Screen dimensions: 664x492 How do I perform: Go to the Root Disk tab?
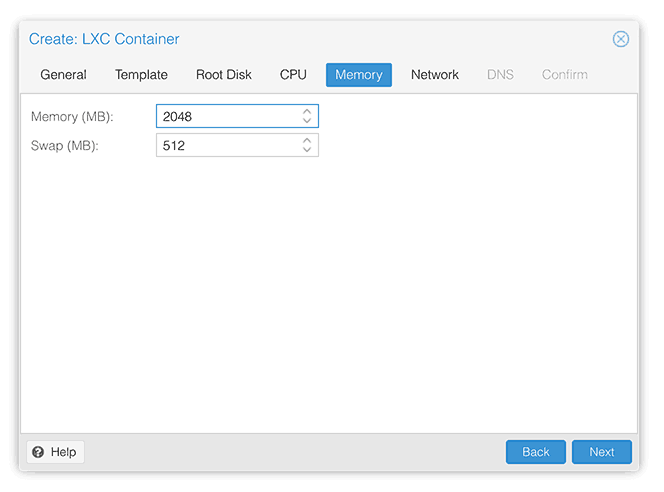[x=224, y=75]
